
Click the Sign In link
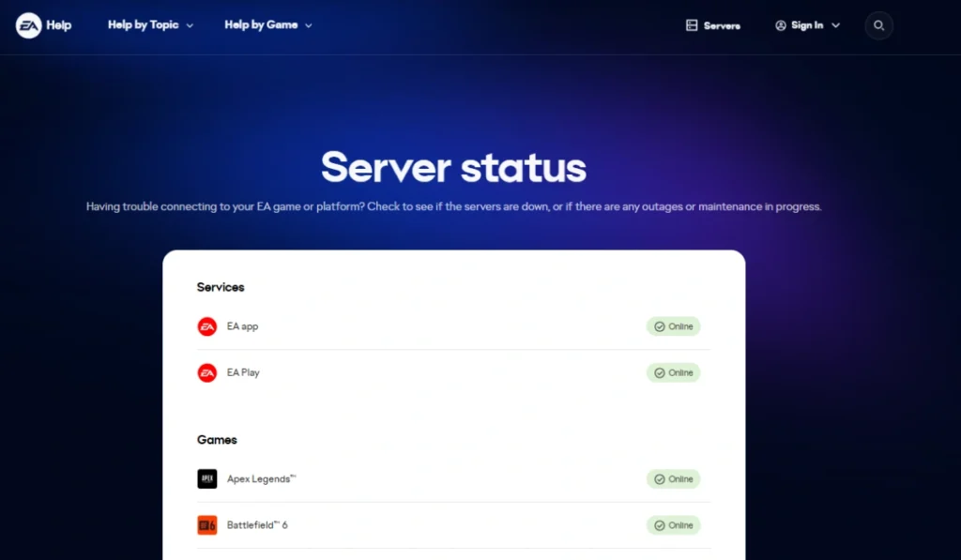click(x=807, y=25)
